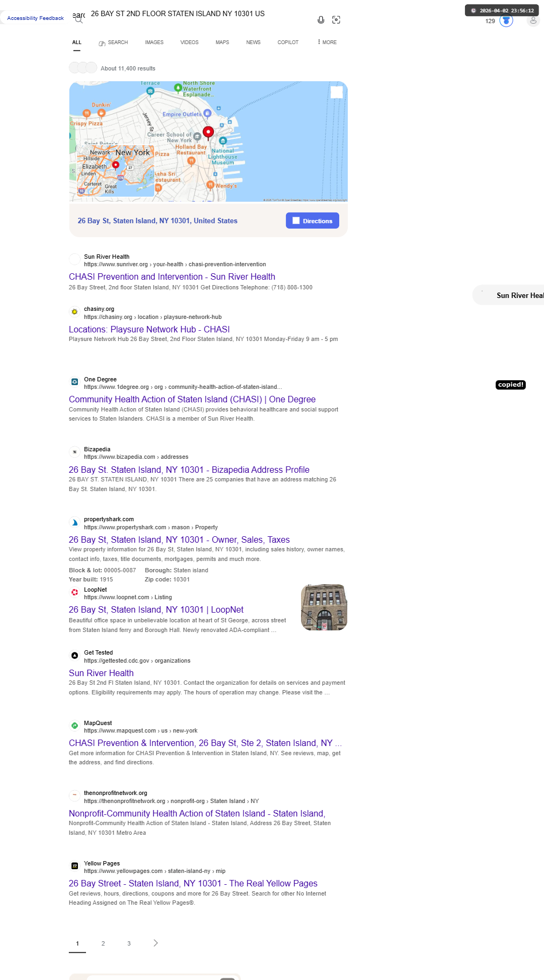The image size is (544, 980).
Task: Click the Rewards points count 129
Action: [x=490, y=21]
